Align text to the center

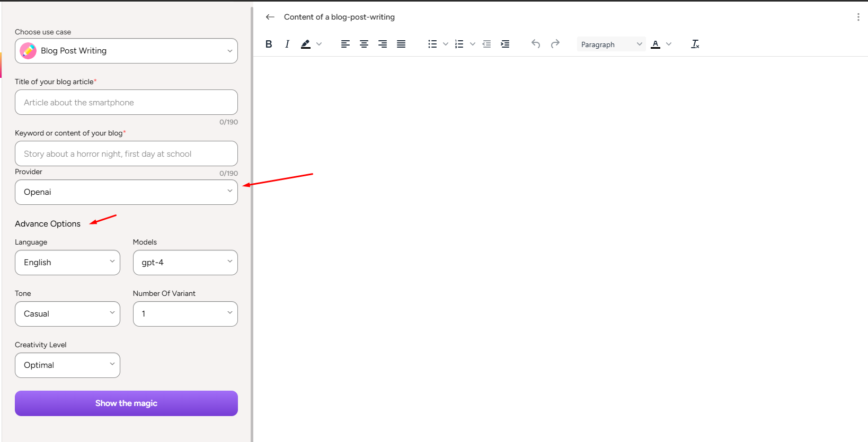point(364,44)
